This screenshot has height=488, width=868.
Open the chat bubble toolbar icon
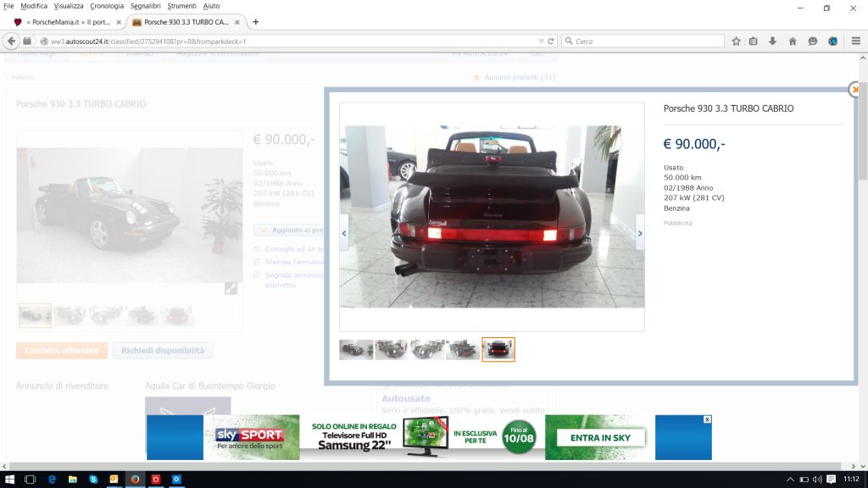pyautogui.click(x=812, y=41)
